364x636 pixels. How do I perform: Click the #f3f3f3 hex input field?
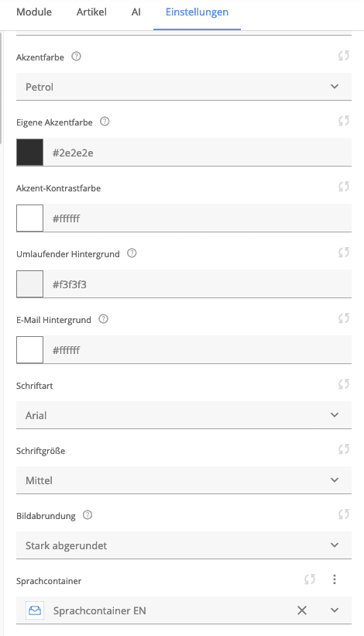(197, 284)
